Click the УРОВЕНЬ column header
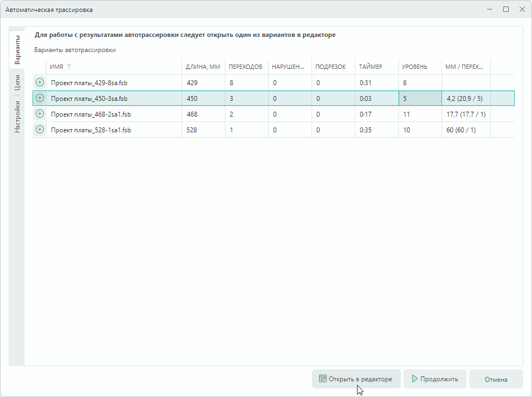532x397 pixels. 414,67
